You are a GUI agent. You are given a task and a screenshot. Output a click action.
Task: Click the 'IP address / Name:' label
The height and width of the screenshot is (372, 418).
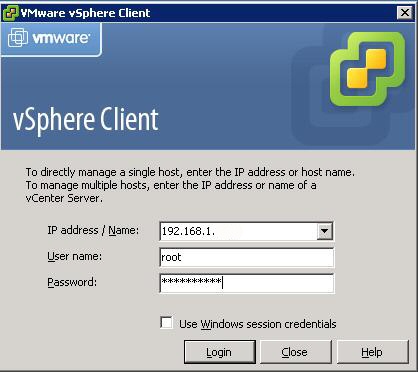coord(93,230)
